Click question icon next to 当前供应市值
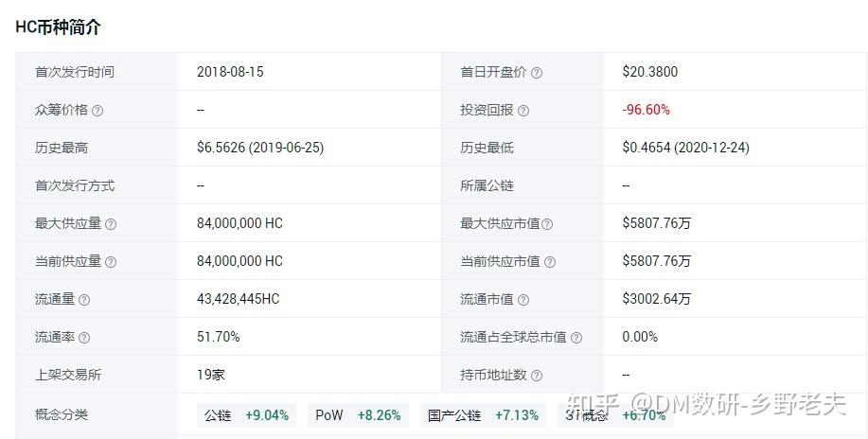Screen dimensions: 868x439 tap(550, 262)
